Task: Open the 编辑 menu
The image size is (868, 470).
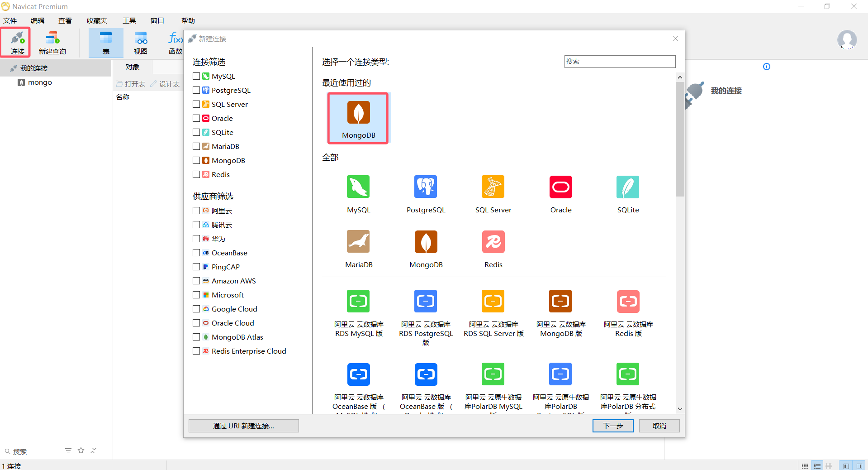Action: 38,20
